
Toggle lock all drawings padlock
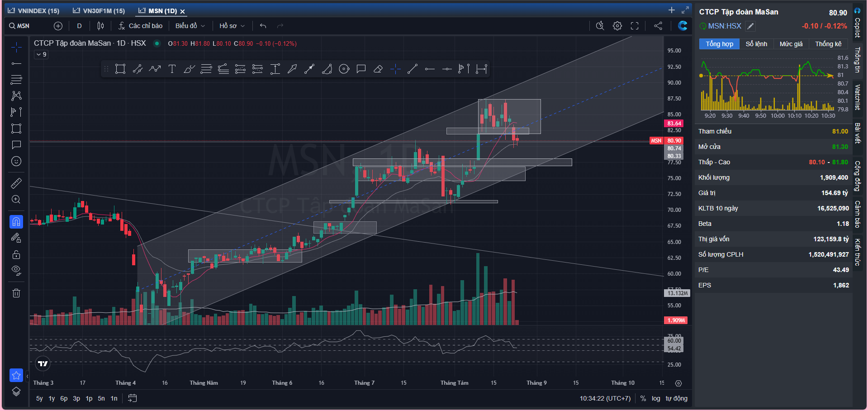coord(16,254)
